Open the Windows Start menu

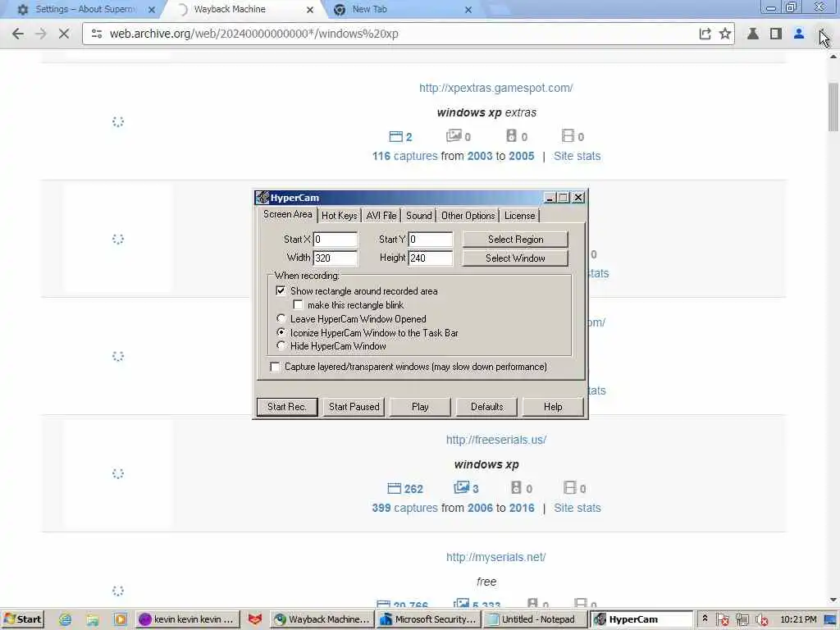click(x=22, y=619)
